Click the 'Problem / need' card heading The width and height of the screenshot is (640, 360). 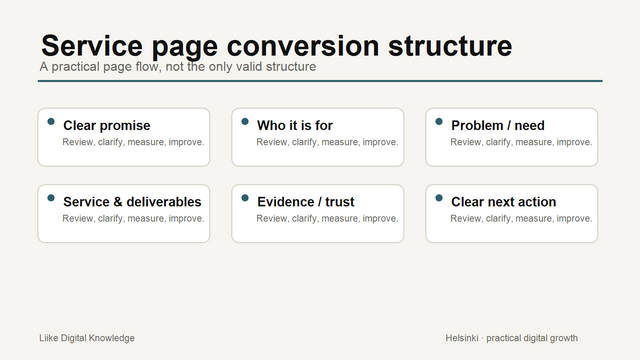(498, 125)
